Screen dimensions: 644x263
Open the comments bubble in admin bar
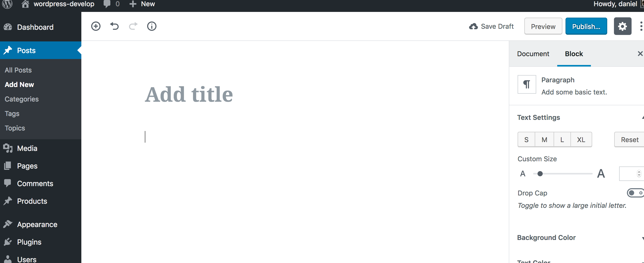point(108,4)
